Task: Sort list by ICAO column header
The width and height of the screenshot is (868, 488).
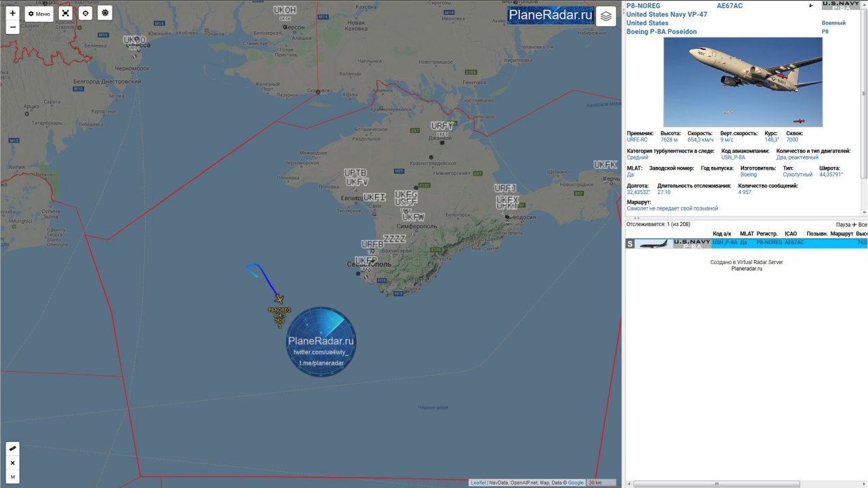Action: point(791,233)
